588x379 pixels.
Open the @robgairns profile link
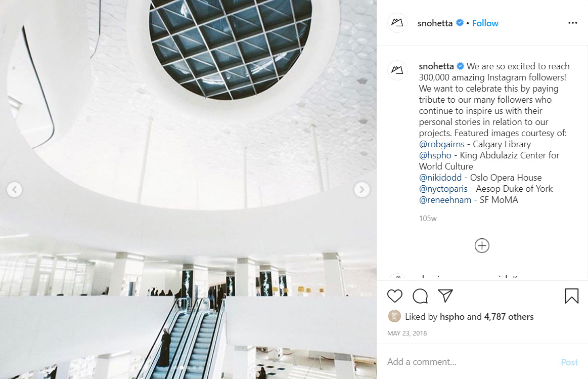[x=442, y=144]
